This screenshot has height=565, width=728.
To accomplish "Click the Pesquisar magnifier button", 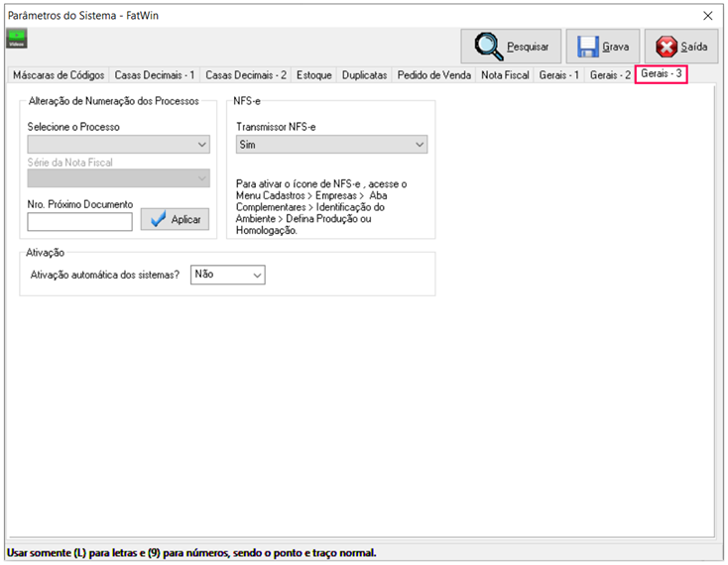I will pyautogui.click(x=511, y=47).
